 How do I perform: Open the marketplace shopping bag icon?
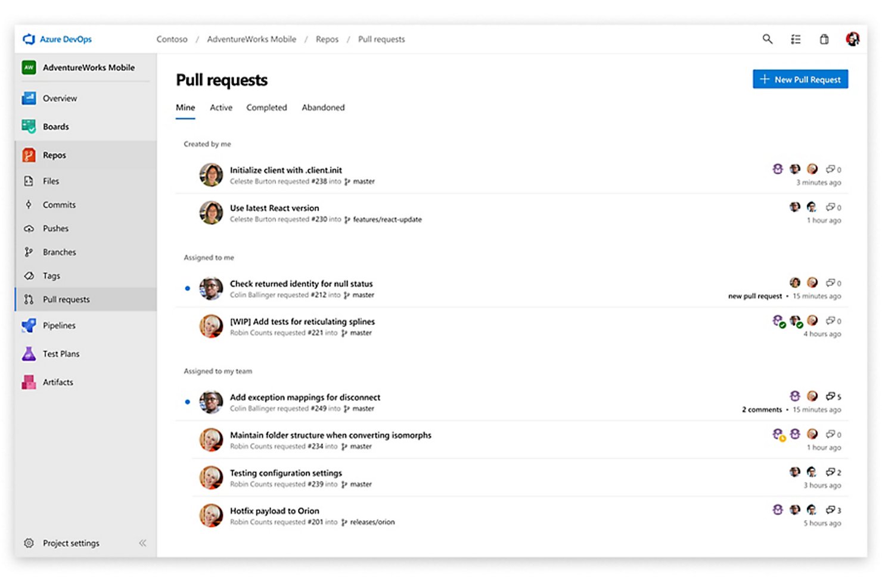[x=824, y=39]
